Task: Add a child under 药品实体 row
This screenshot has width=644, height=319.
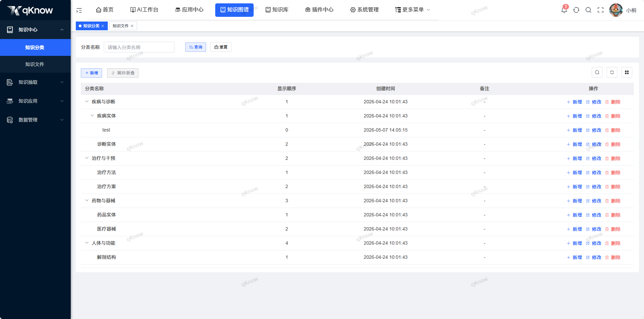Action: coord(574,215)
